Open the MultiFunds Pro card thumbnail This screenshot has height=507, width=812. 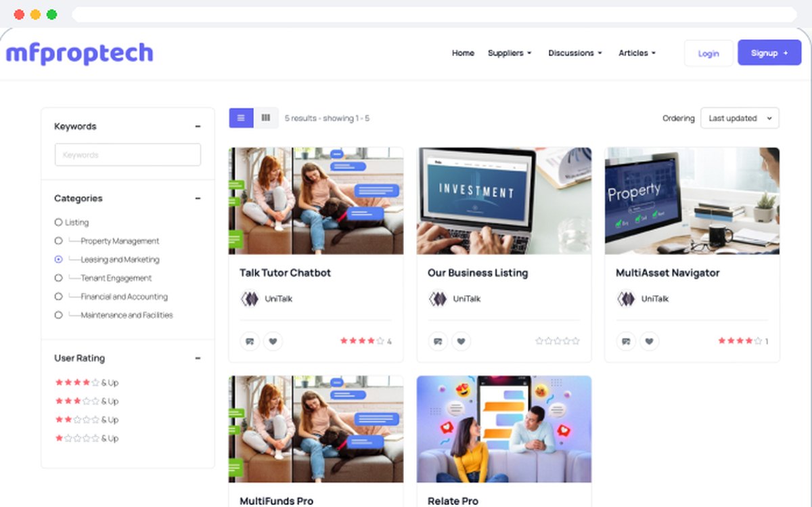(x=316, y=429)
